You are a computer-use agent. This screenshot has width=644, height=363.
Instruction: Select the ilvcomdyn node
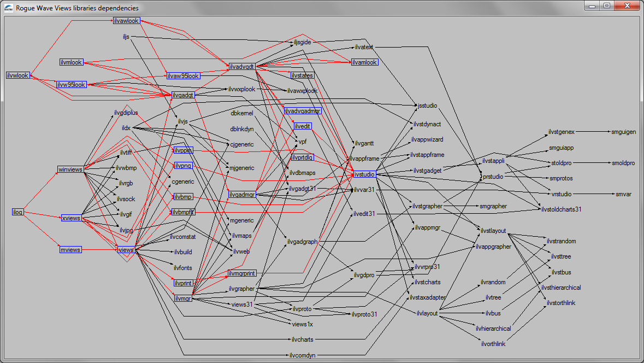pyautogui.click(x=303, y=355)
